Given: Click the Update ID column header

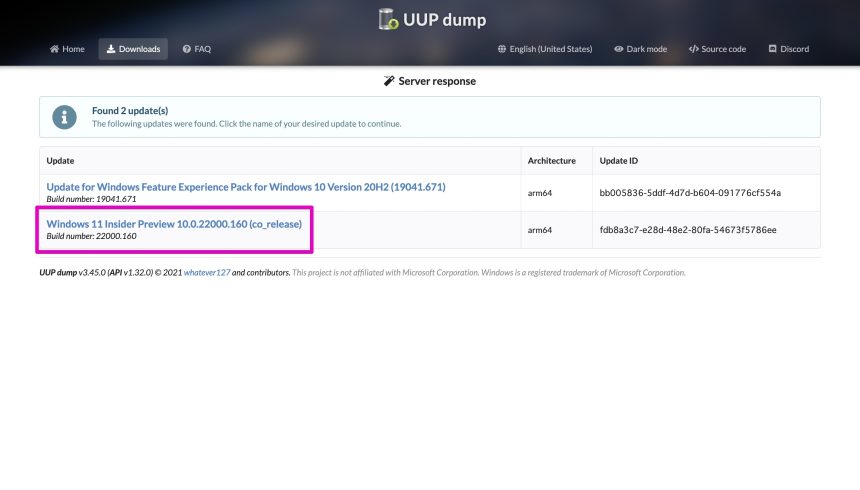Looking at the screenshot, I should [x=619, y=161].
